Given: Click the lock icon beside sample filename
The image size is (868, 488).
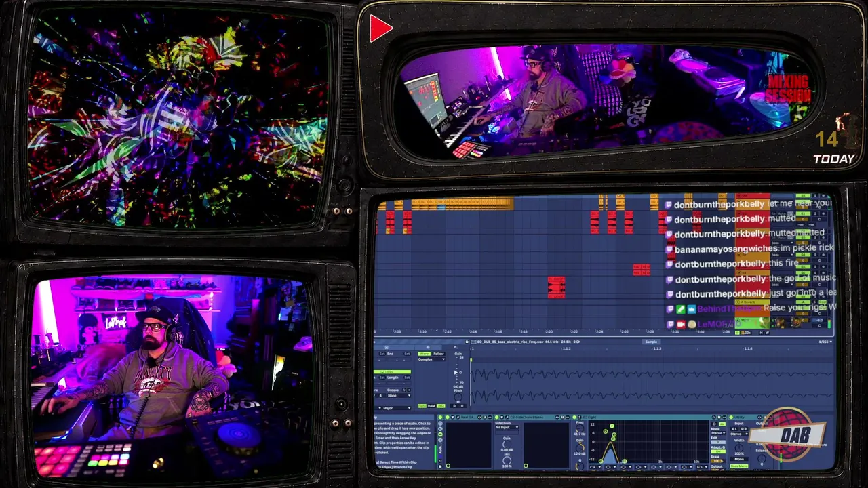Looking at the screenshot, I should click(467, 342).
